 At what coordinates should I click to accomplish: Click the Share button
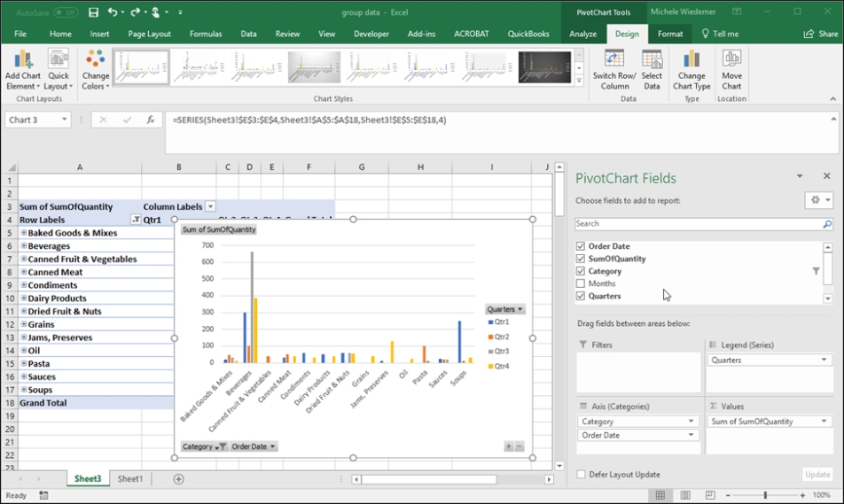tap(821, 34)
